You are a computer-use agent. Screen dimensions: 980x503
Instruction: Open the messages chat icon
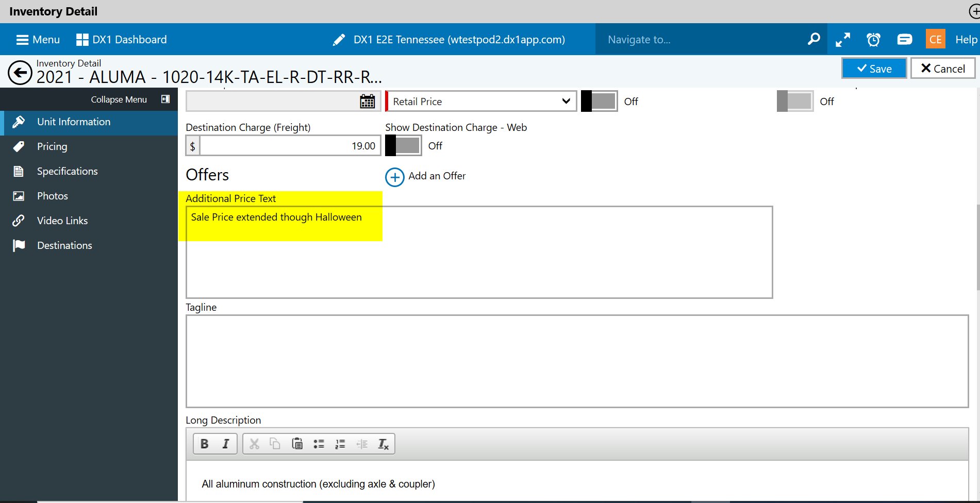tap(904, 40)
